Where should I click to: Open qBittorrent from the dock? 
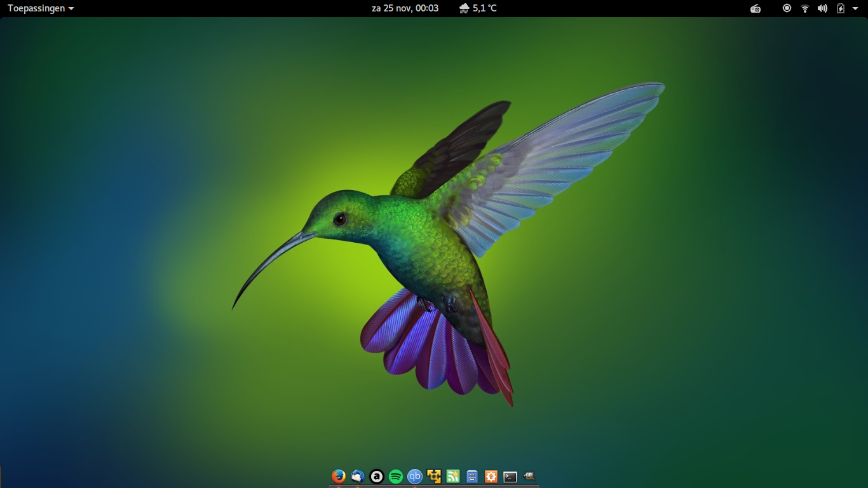[x=415, y=476]
